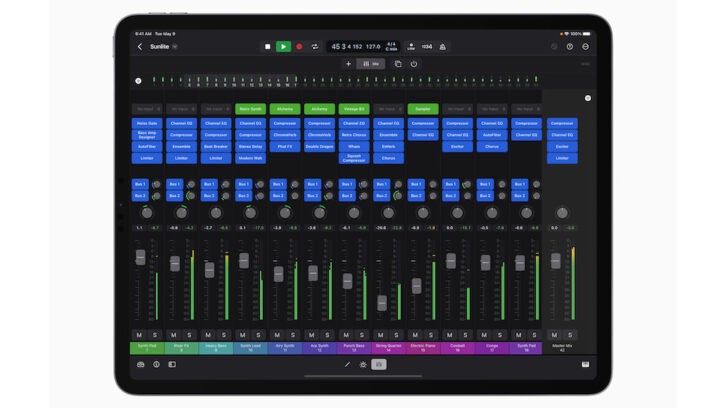Open the Limiter on the Master Mix channel
The height and width of the screenshot is (408, 726).
click(562, 158)
